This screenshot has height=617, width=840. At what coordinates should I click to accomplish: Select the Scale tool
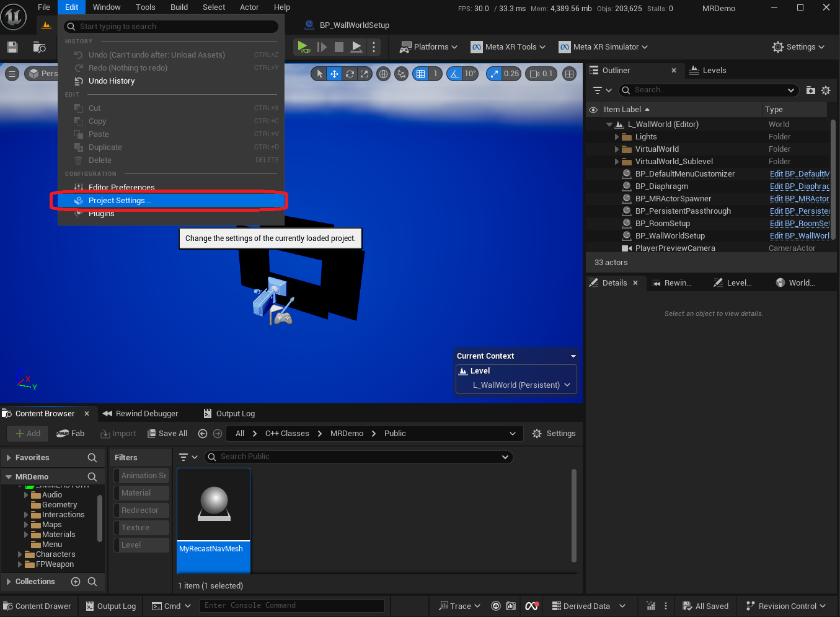click(x=365, y=74)
